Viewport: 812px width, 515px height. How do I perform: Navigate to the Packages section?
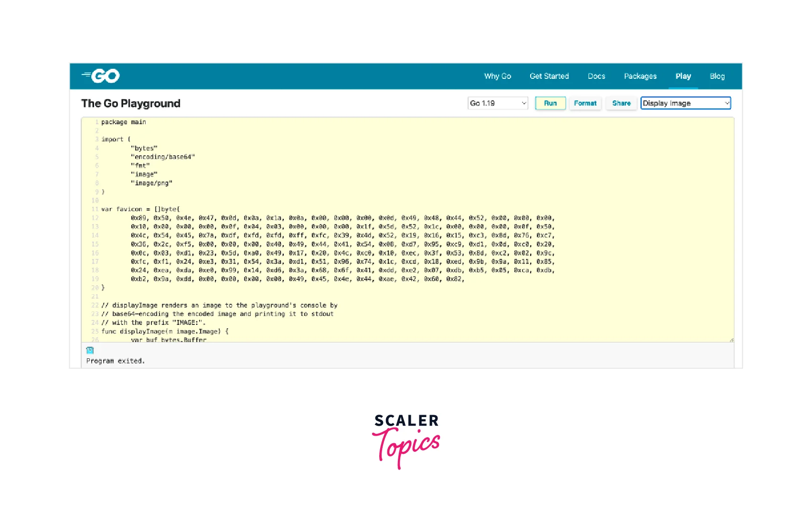[x=640, y=76]
